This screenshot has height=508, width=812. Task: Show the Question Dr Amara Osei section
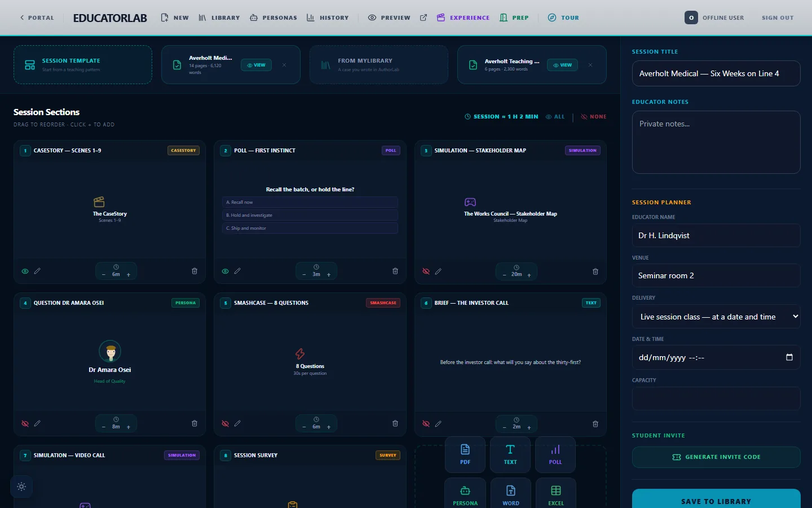pyautogui.click(x=25, y=424)
